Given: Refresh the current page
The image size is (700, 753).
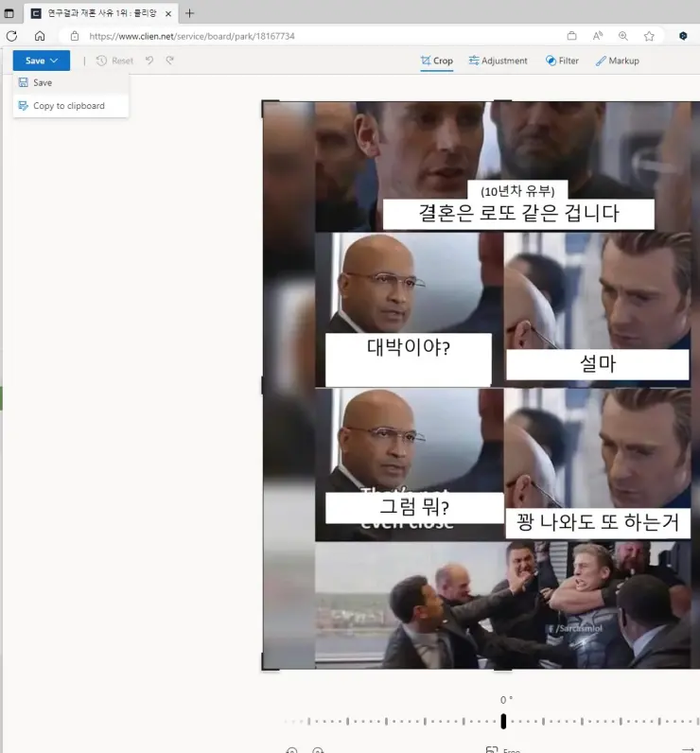Looking at the screenshot, I should coord(12,36).
